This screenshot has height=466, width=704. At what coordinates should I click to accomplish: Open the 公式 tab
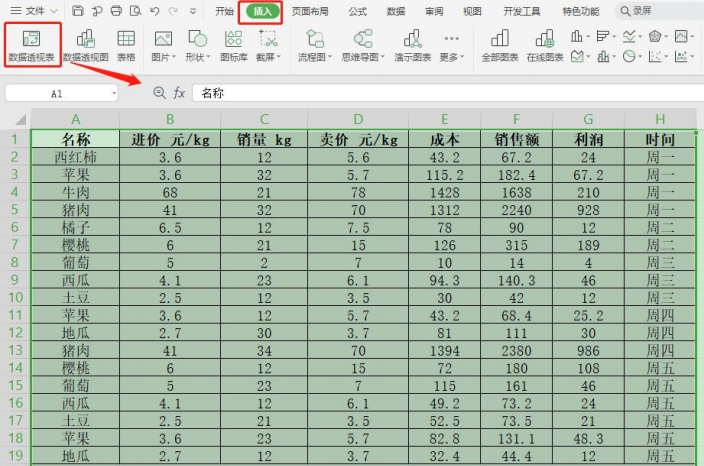pyautogui.click(x=357, y=11)
